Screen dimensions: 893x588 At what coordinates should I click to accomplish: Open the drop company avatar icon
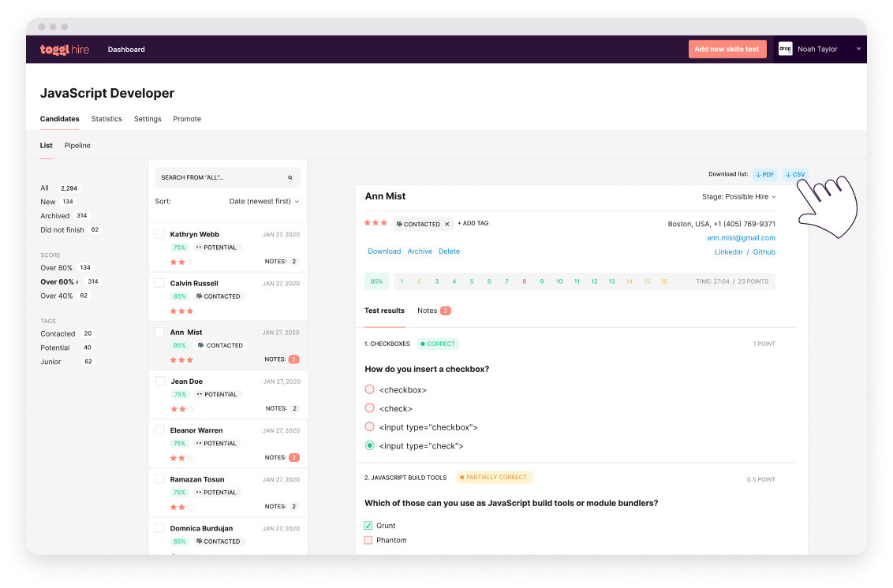pyautogui.click(x=786, y=49)
